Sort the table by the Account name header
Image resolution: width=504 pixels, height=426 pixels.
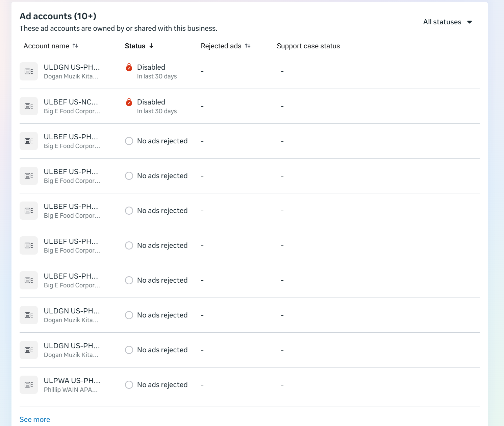pos(46,46)
